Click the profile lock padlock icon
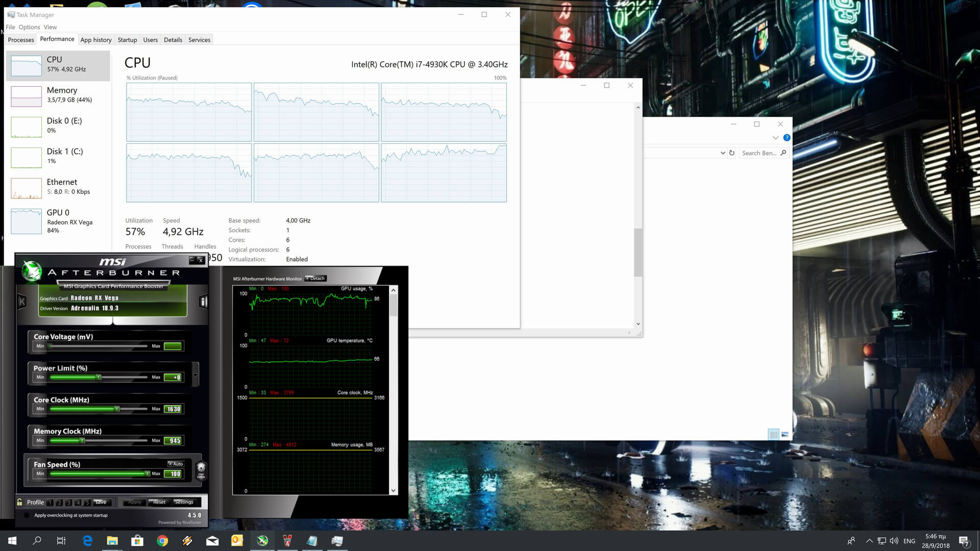Screen dimensions: 980x551 pyautogui.click(x=19, y=502)
